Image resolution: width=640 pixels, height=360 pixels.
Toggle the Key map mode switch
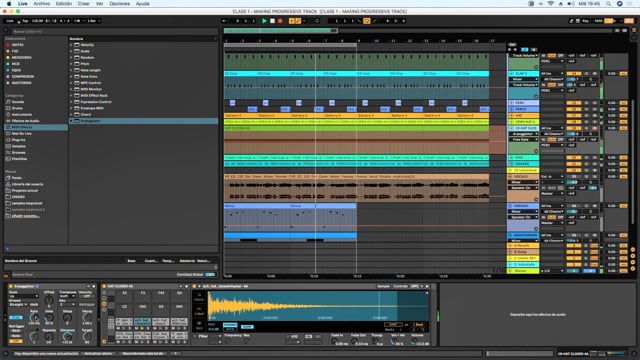[x=586, y=21]
